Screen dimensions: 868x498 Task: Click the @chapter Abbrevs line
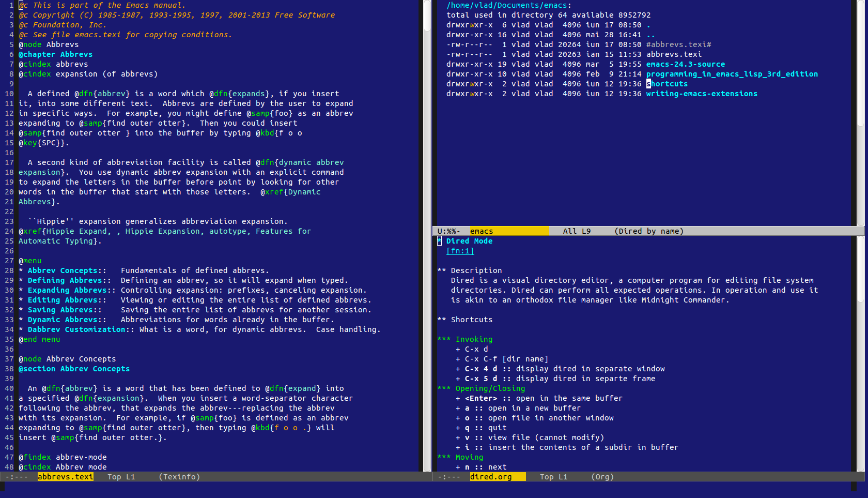56,54
